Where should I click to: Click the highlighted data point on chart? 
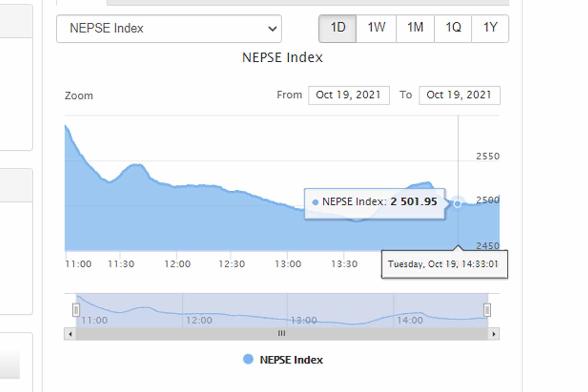pyautogui.click(x=458, y=204)
